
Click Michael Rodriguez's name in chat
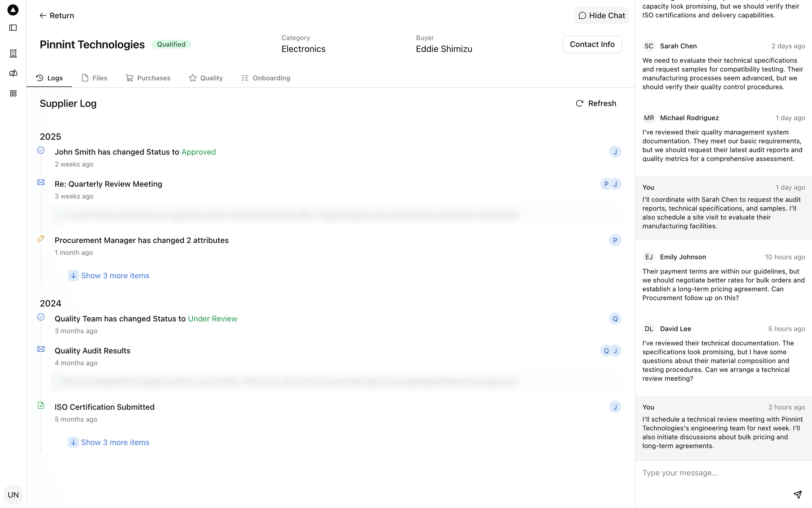tap(689, 118)
